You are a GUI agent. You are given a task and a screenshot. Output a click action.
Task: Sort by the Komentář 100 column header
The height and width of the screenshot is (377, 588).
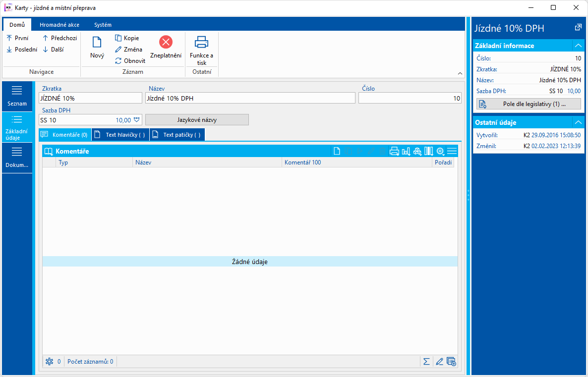[x=356, y=162]
